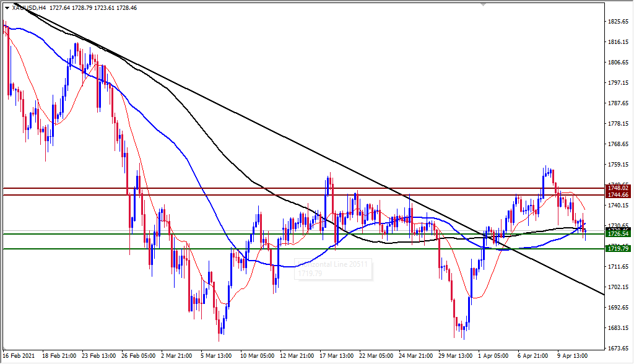
Task: Click the 26 Feb 05:00 time label
Action: point(138,356)
